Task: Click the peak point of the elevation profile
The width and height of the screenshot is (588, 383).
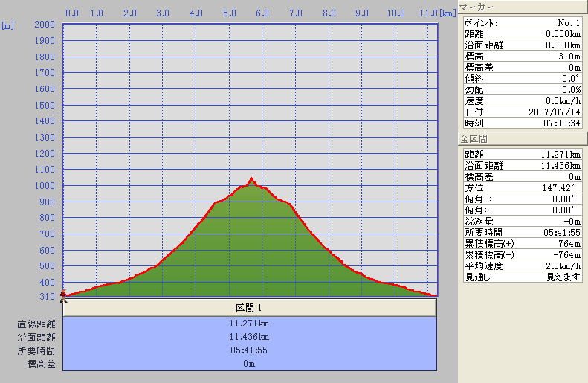Action: tap(251, 178)
